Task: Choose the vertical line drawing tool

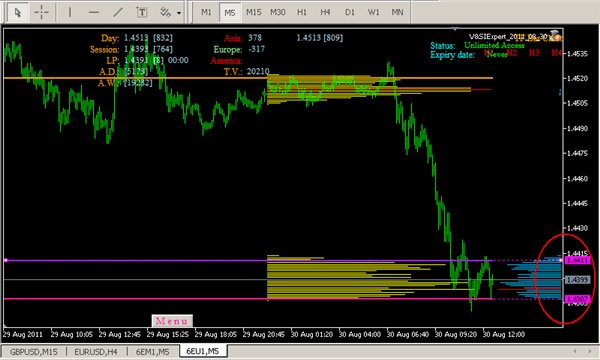Action: pos(70,12)
